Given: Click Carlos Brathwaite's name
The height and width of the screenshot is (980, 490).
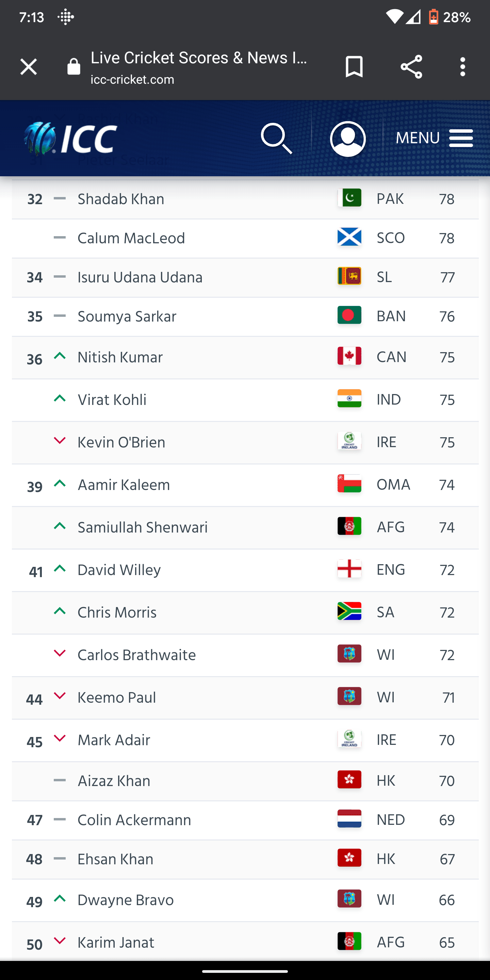Looking at the screenshot, I should coord(136,655).
